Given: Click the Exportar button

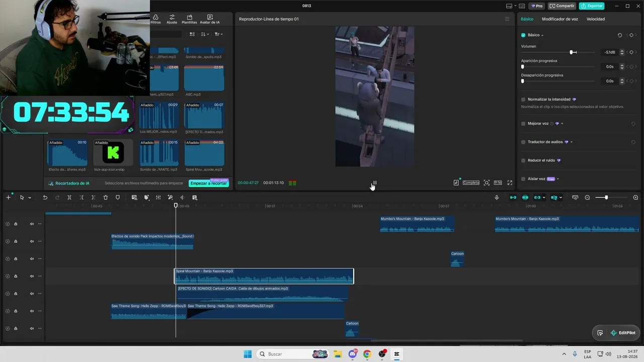Looking at the screenshot, I should click(x=592, y=6).
